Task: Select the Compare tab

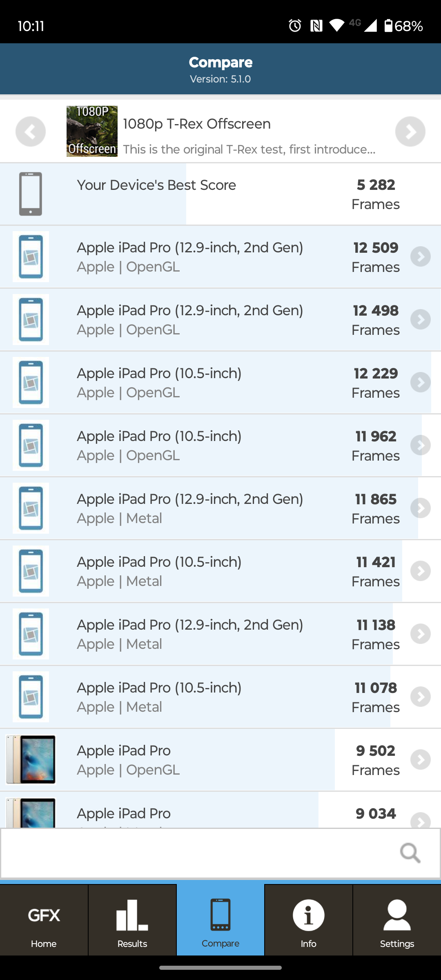Action: (x=220, y=920)
